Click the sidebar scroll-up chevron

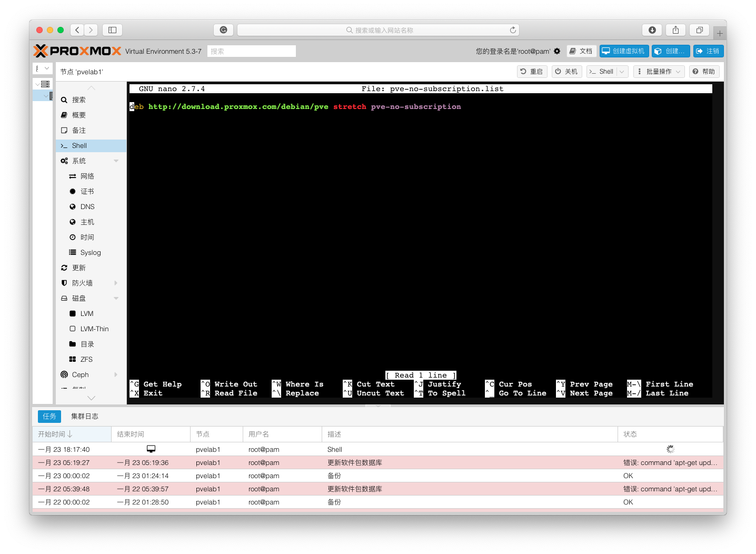tap(91, 88)
